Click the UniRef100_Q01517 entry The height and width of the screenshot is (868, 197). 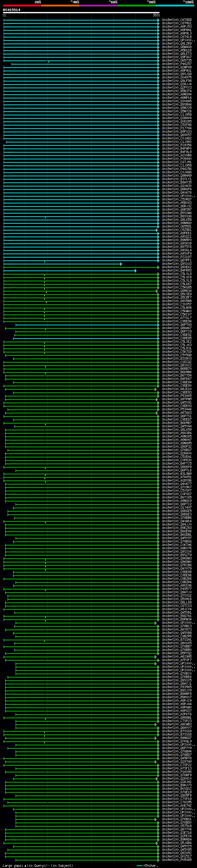(x=177, y=856)
